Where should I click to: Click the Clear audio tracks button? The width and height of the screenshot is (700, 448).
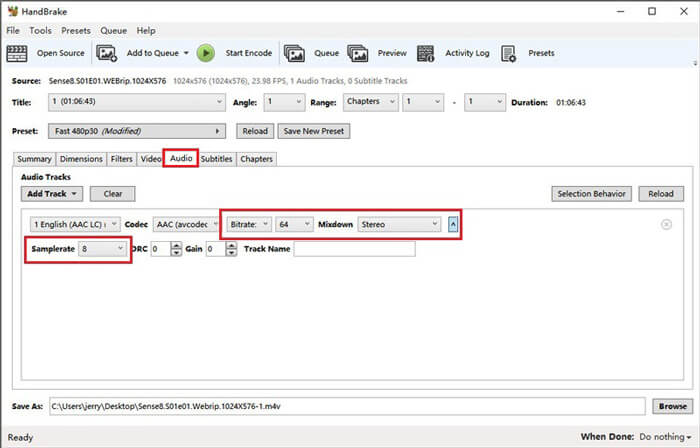[112, 194]
